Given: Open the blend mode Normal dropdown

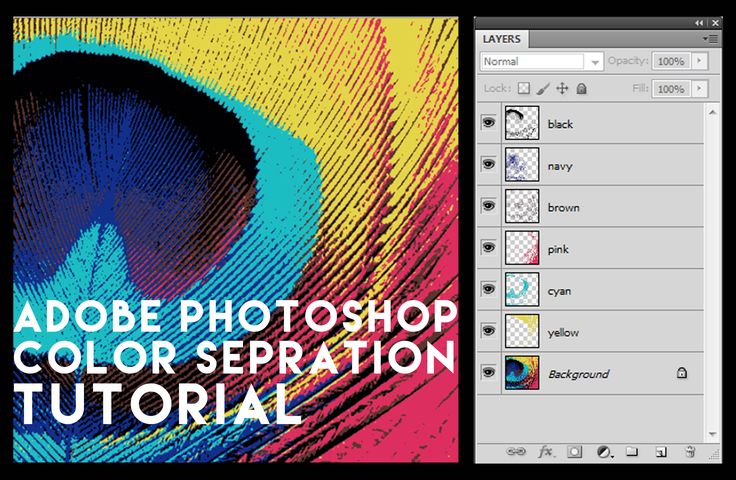Looking at the screenshot, I should [541, 61].
